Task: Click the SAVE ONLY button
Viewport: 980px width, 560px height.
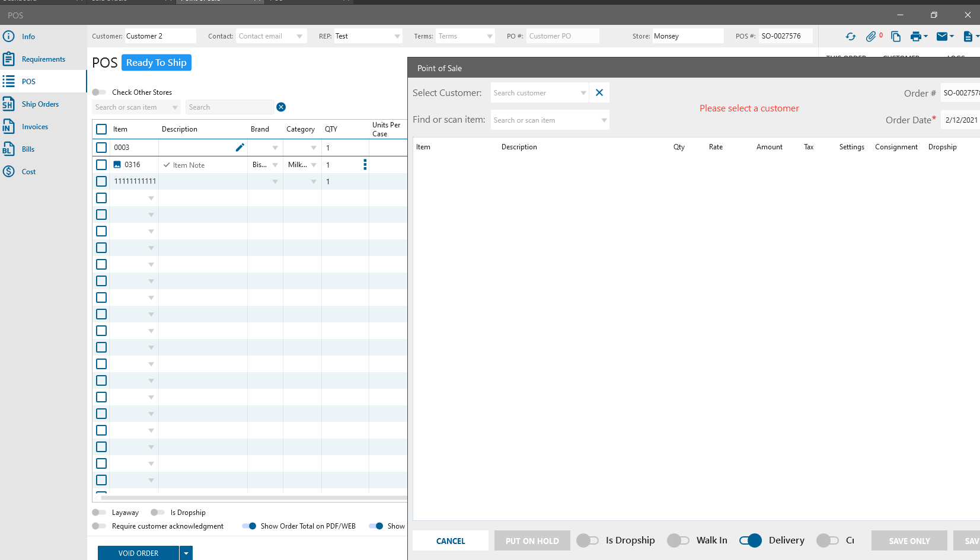Action: pyautogui.click(x=909, y=540)
